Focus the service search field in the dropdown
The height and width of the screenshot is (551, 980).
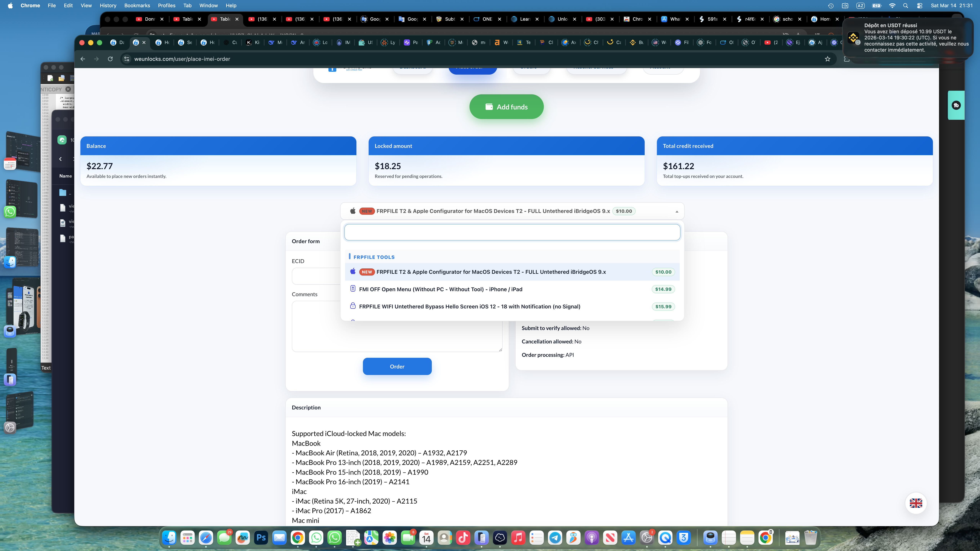512,232
